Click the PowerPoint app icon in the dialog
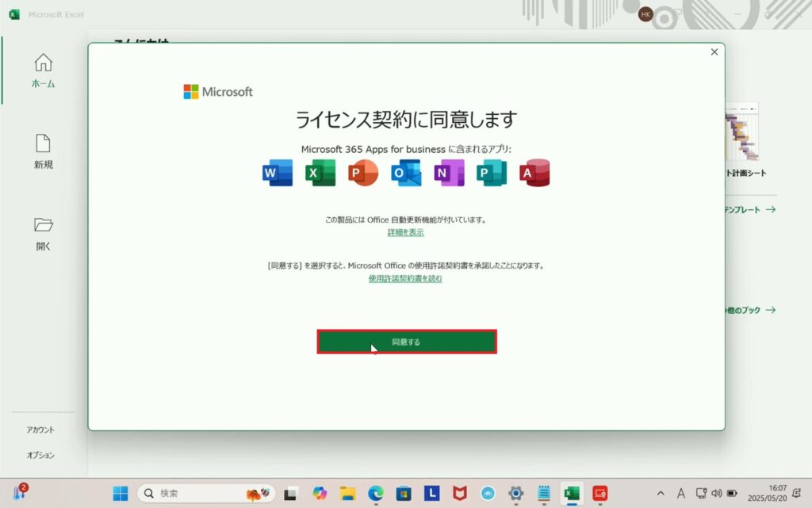The height and width of the screenshot is (508, 812). [363, 173]
